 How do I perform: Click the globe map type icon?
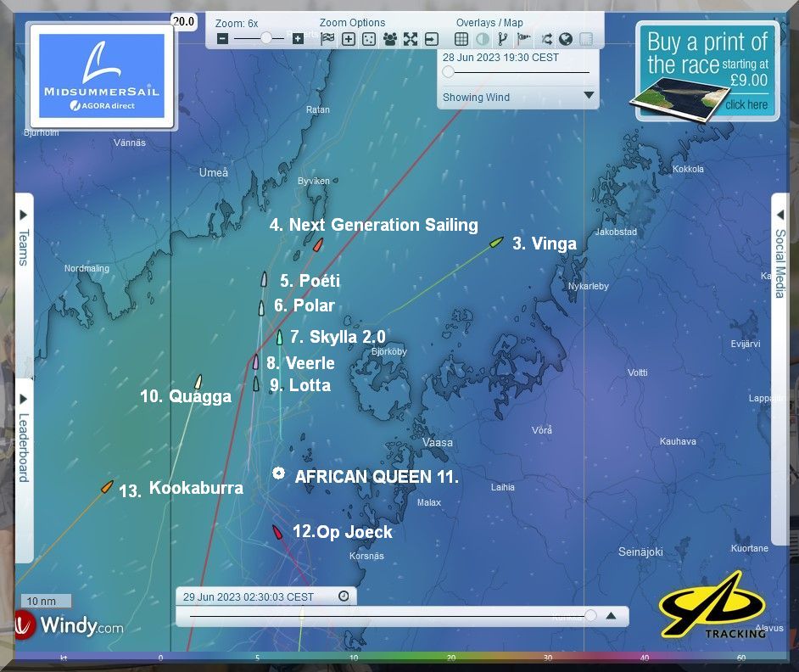(565, 38)
